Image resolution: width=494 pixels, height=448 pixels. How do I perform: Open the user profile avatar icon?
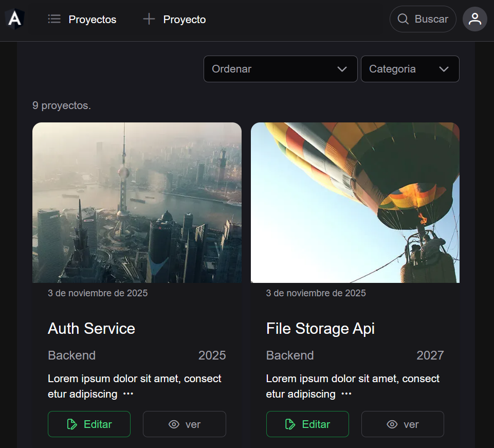475,19
